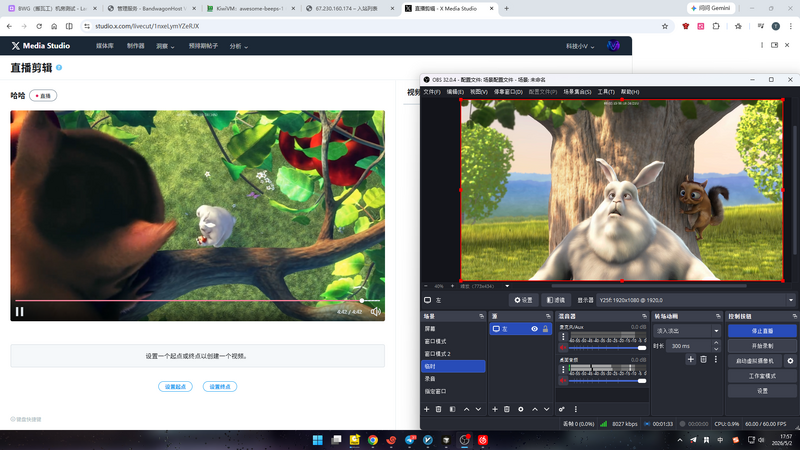This screenshot has width=800, height=450.
Task: Open 滤镜 filters button in source toolbar
Action: click(556, 300)
